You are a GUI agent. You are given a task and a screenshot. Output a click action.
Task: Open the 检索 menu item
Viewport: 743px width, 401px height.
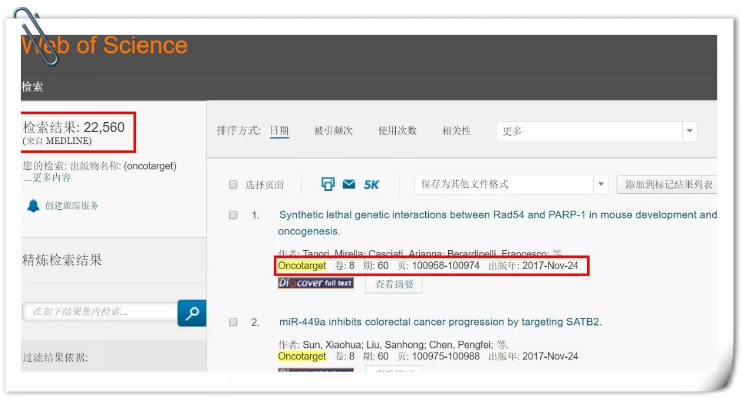(32, 87)
